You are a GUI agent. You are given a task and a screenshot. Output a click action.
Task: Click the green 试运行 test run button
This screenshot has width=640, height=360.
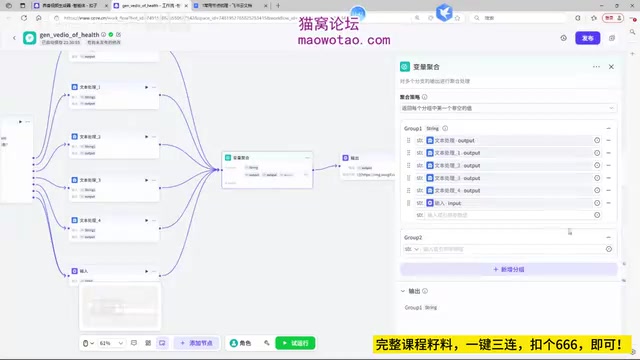pos(295,343)
